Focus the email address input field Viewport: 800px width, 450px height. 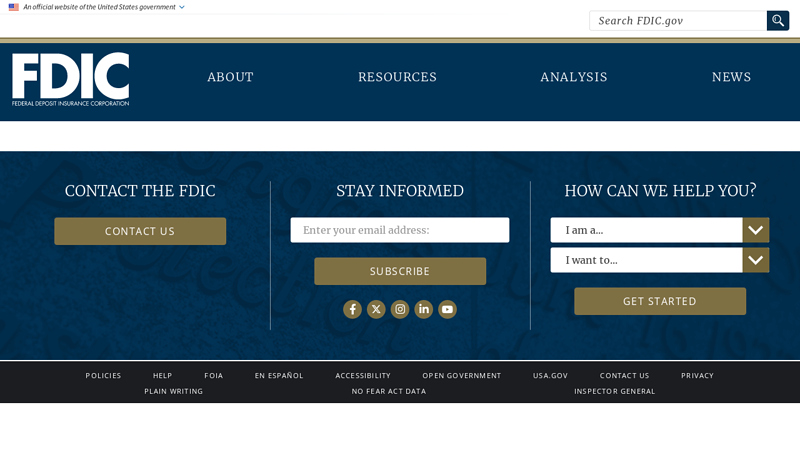[x=400, y=230]
